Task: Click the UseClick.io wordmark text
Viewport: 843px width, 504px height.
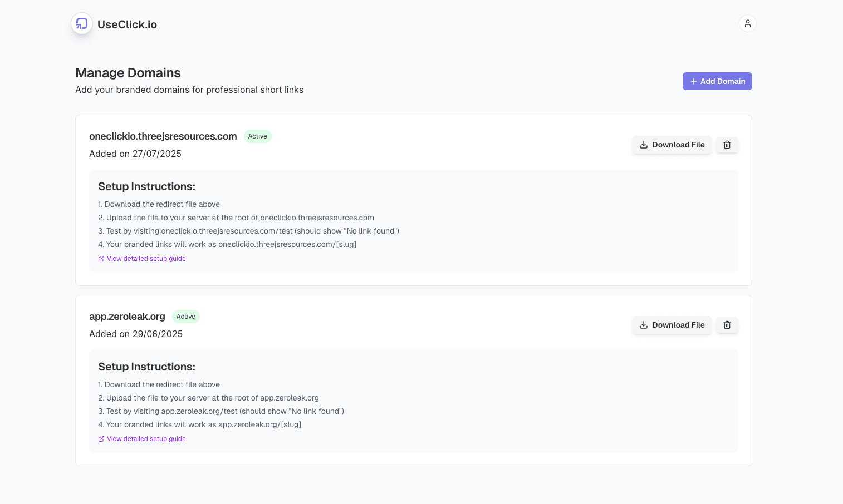Action: coord(127,24)
